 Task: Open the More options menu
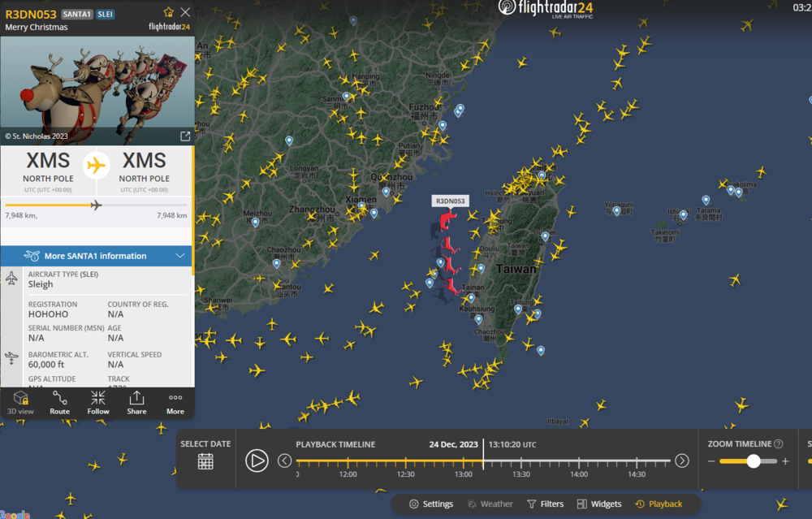175,403
